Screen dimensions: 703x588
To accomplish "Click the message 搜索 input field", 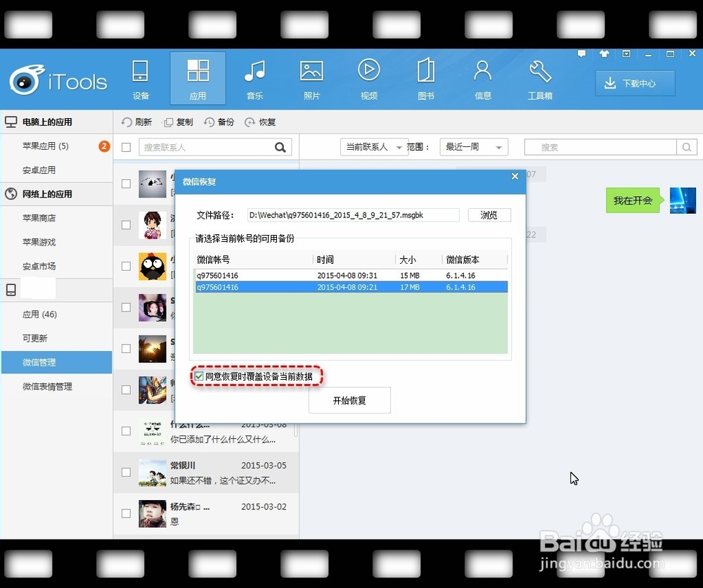I will click(600, 147).
